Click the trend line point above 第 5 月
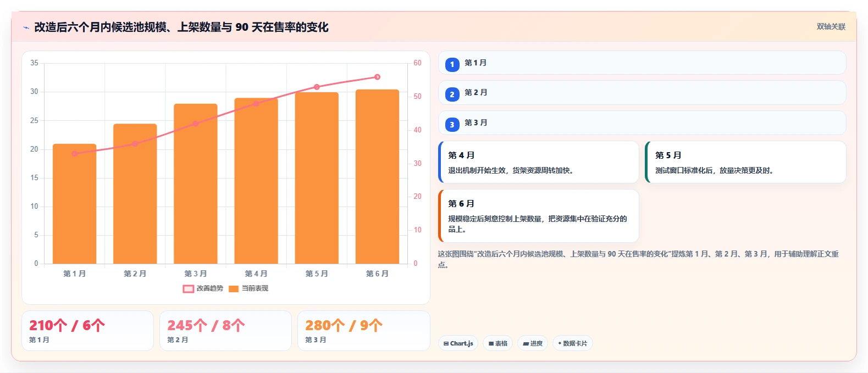868x373 pixels. (x=317, y=87)
